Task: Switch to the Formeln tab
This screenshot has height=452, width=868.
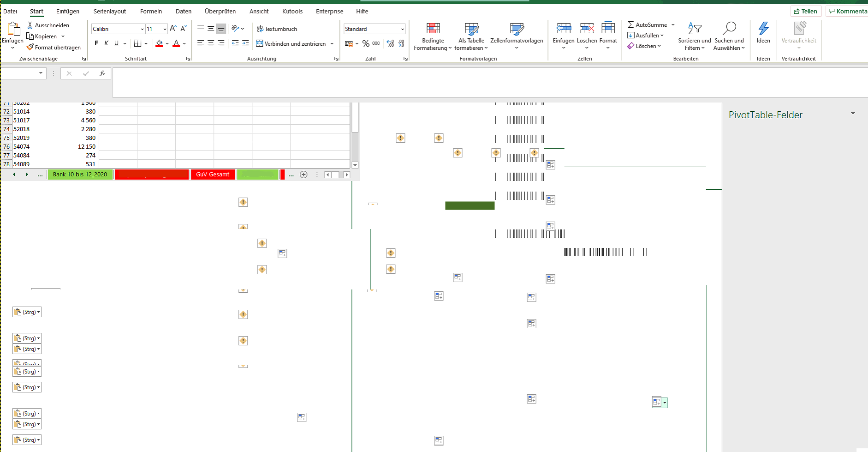Action: click(x=151, y=11)
